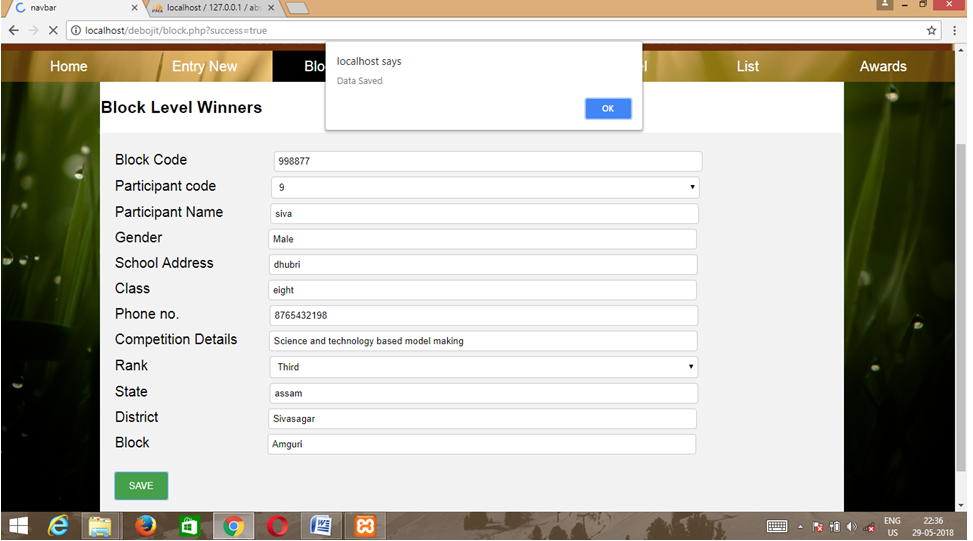
Task: Click the ENG US language indicator
Action: point(892,526)
